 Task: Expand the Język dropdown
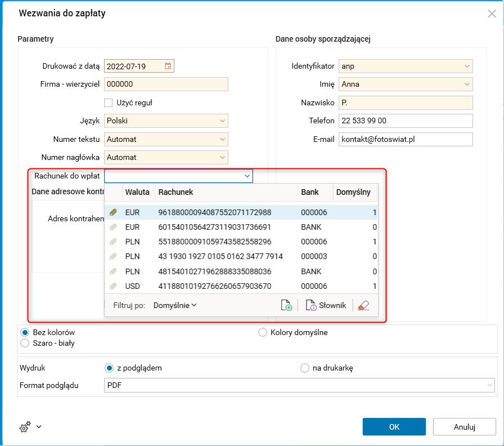pos(222,121)
